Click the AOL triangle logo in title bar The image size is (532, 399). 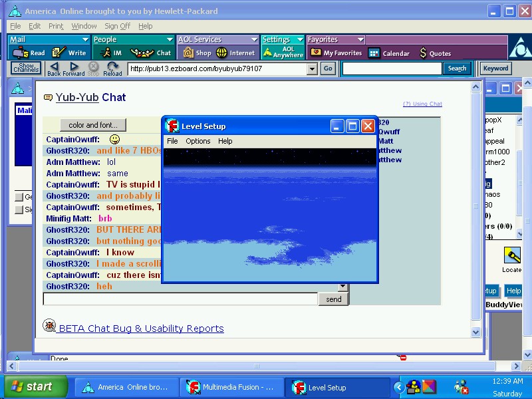point(15,11)
